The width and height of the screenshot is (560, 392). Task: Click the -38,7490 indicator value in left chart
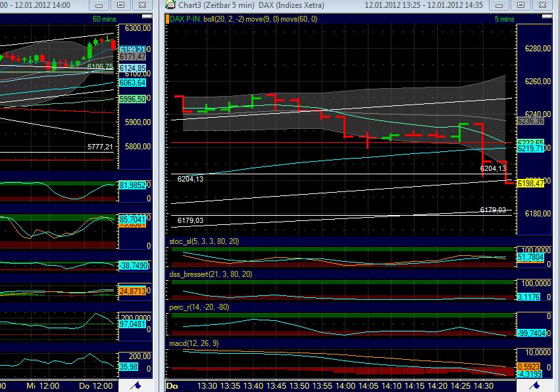pos(134,266)
